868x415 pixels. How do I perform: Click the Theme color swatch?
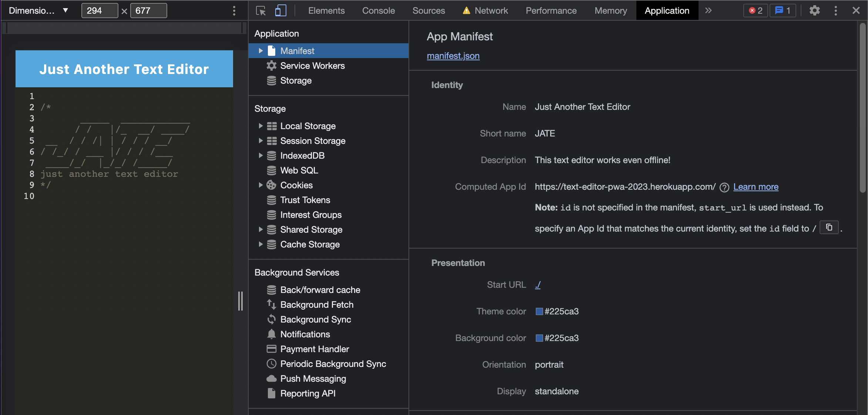(x=539, y=311)
